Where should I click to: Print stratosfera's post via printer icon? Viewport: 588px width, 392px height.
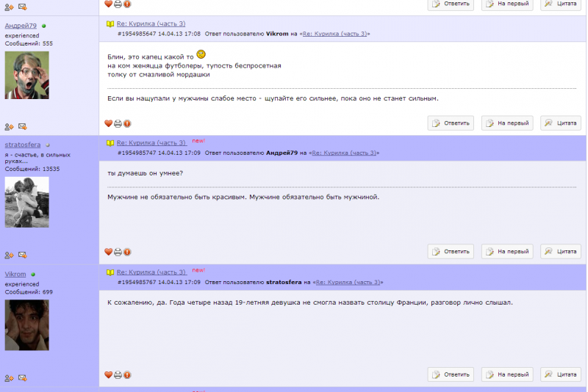[118, 252]
